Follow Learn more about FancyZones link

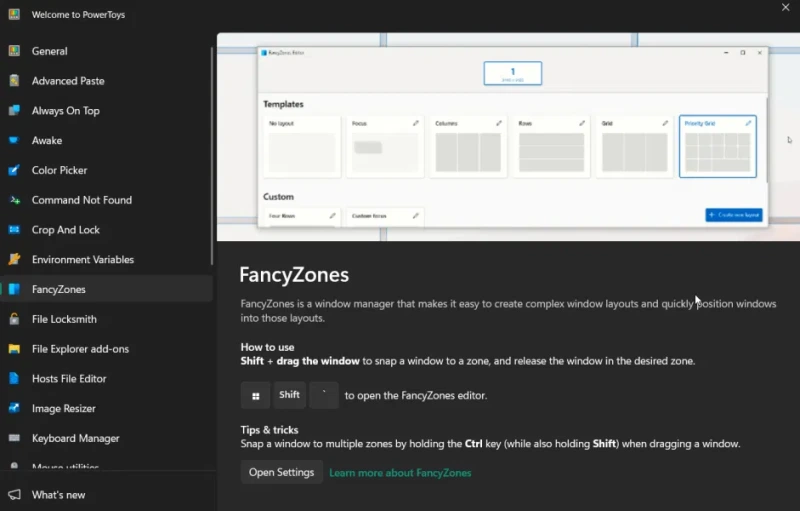point(400,473)
